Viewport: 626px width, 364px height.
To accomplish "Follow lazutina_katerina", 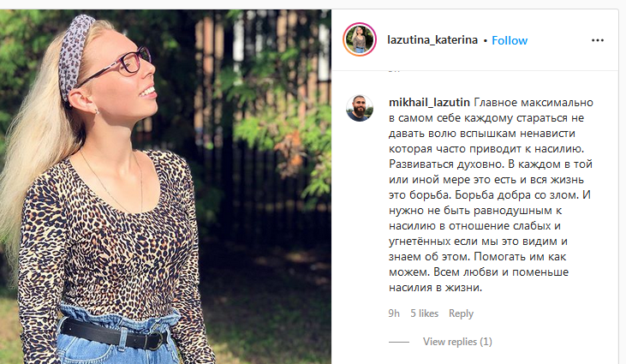I will tap(510, 40).
